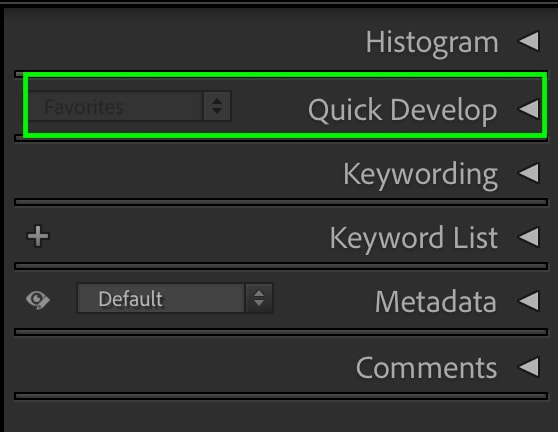
Task: Click the Keyword List panel title
Action: [414, 238]
